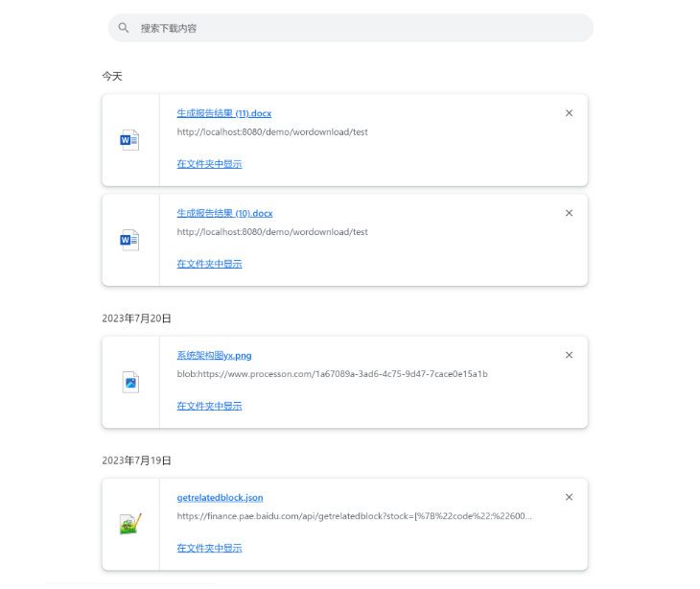Open the 系统架构图yx.png file link
This screenshot has height=589, width=700.
(x=214, y=355)
